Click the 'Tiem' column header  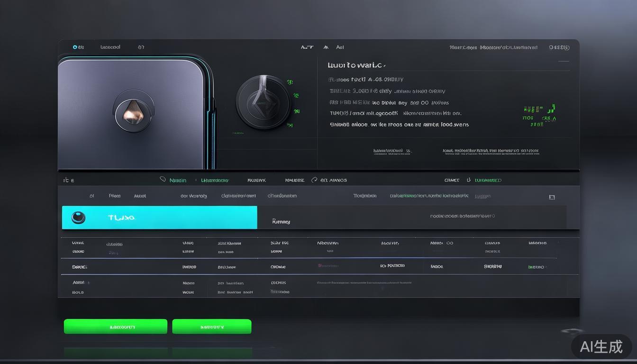point(114,196)
